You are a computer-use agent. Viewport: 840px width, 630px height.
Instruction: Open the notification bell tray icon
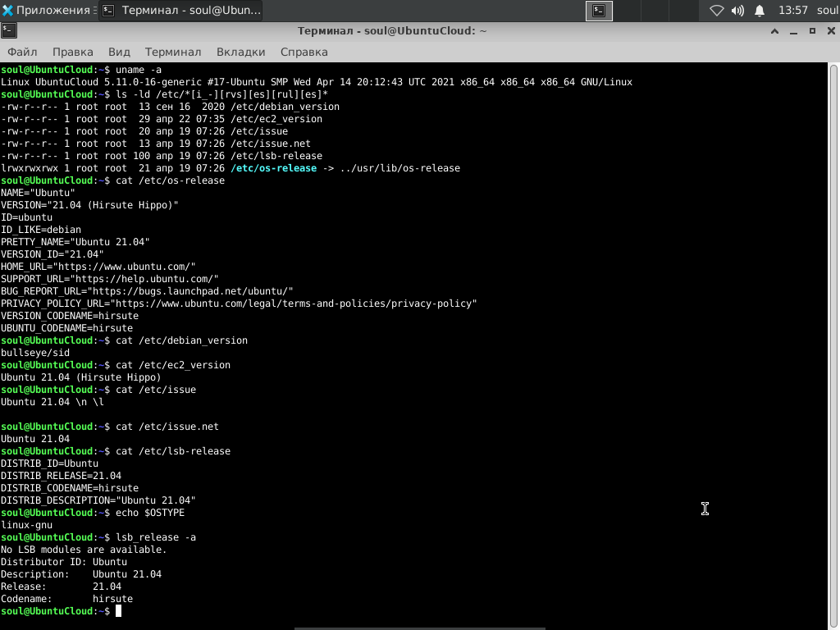point(760,10)
